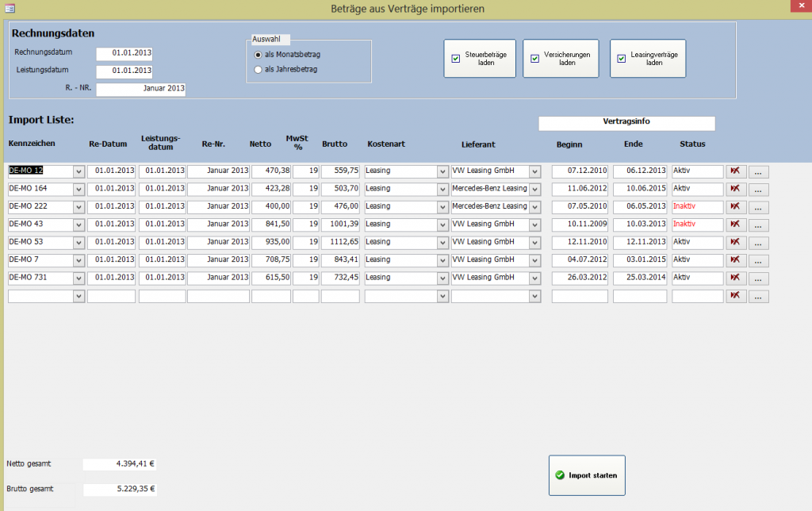
Task: Expand Kennzeichen dropdown for DE-MO 12
Action: pos(79,171)
